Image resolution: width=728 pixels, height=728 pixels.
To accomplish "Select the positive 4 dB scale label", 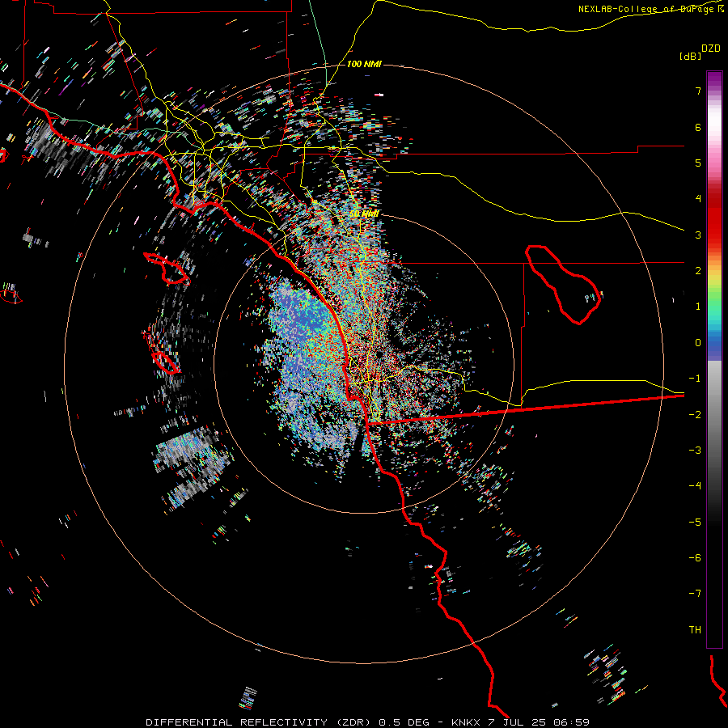I will [698, 199].
